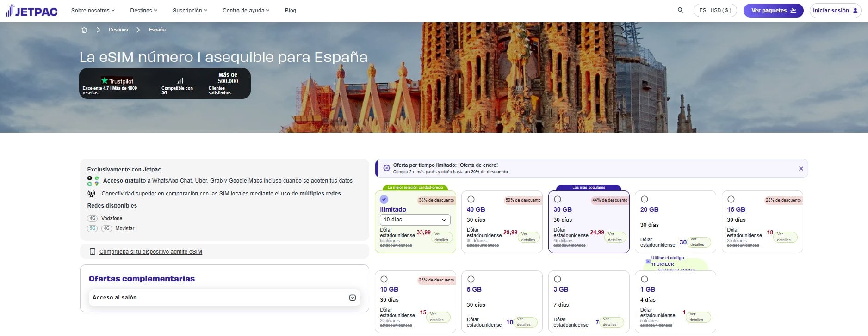View details of the 30 GB plan
This screenshot has height=336, width=868.
[615, 237]
